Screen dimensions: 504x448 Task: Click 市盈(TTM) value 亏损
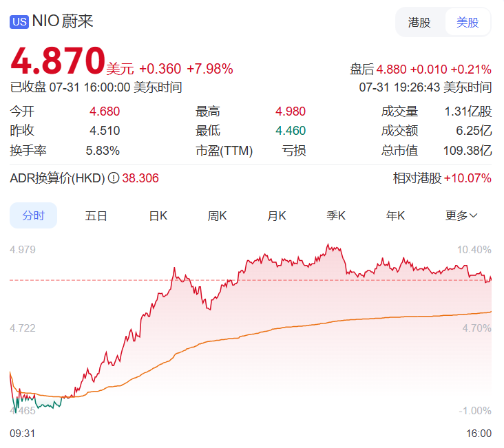(x=293, y=151)
